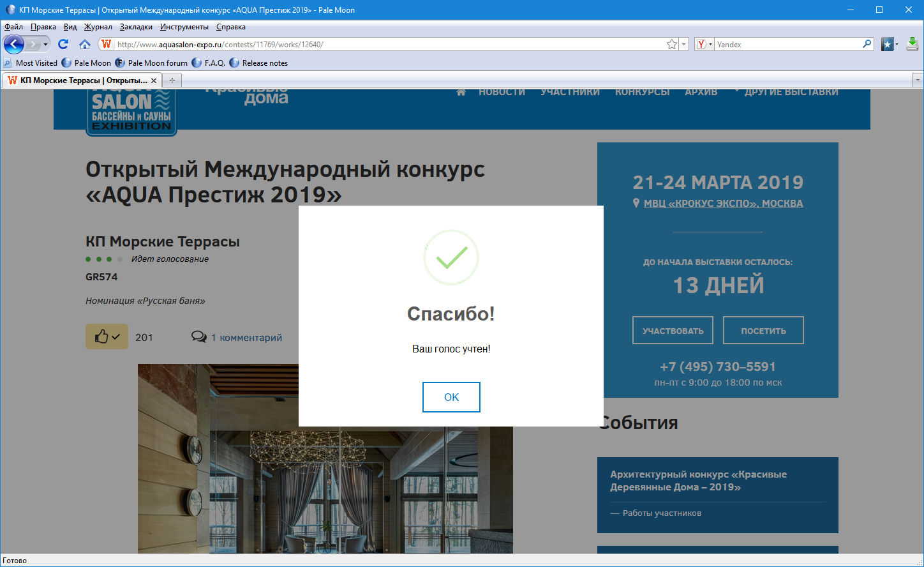Click the address bar URL field
This screenshot has width=924, height=567.
coord(389,44)
